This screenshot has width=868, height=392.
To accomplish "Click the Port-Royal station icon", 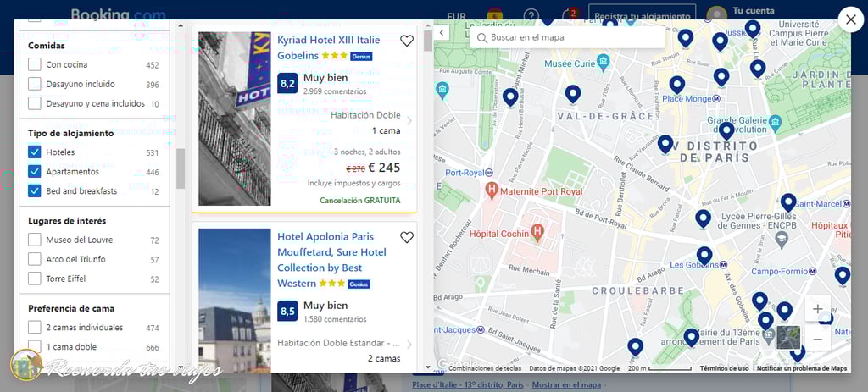I will (x=489, y=173).
